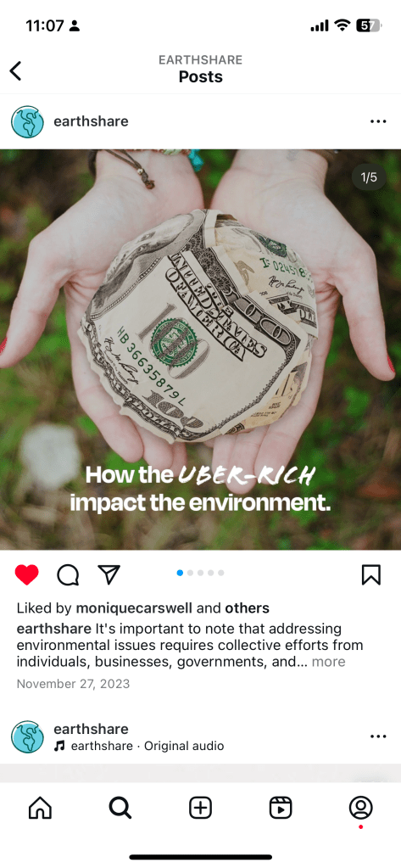Open the moniquecarswell profile link
Screen dimensions: 401x868
click(134, 608)
